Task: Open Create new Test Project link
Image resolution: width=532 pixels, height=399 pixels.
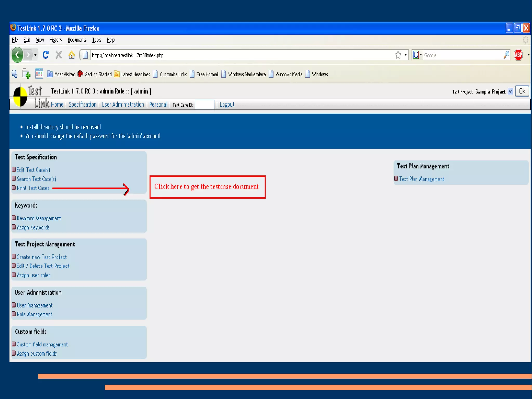Action: 42,257
